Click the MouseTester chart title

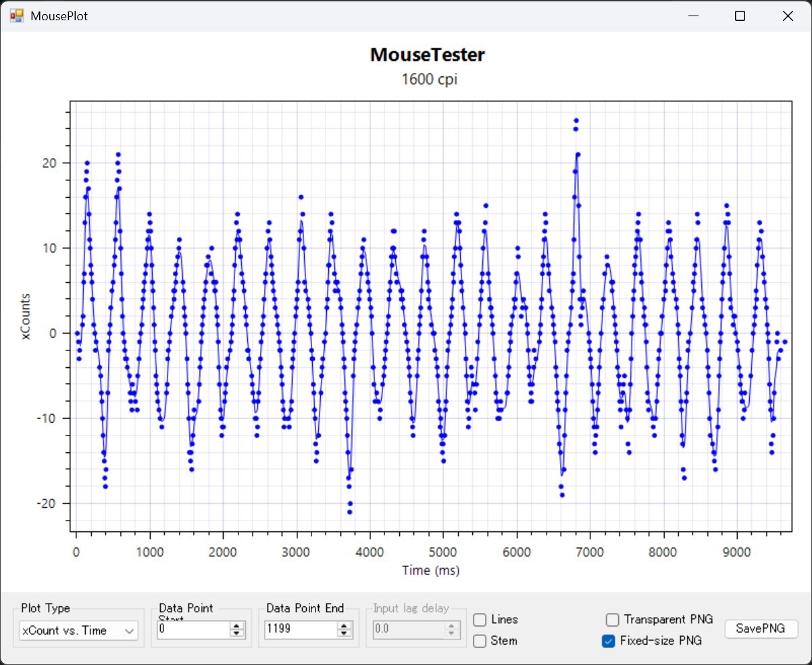point(427,55)
